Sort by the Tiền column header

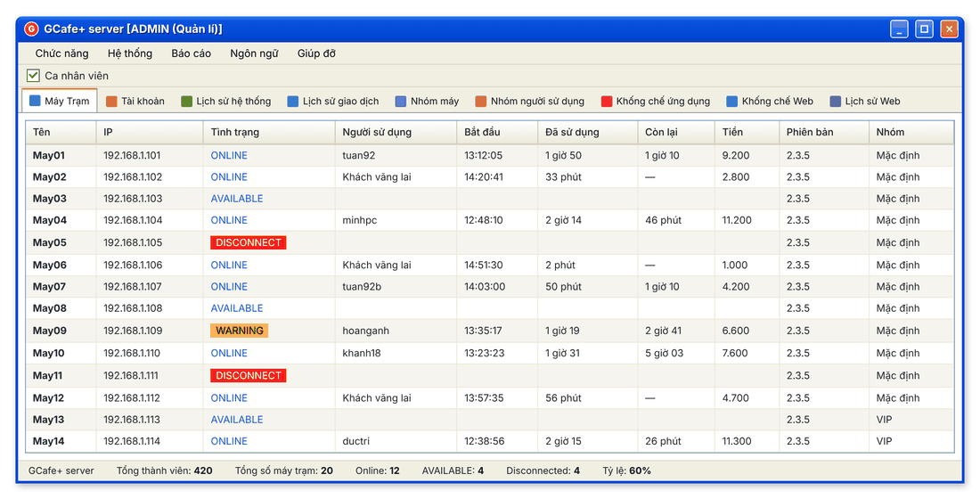(747, 132)
